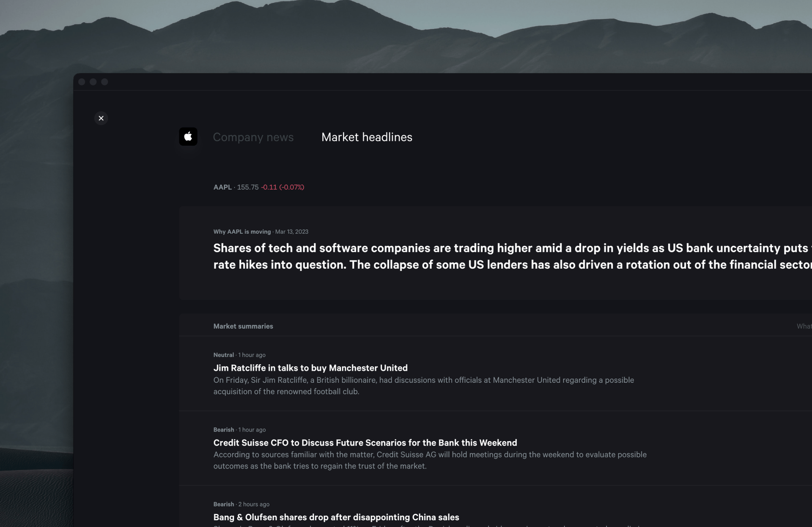
Task: Switch to the Company news tab
Action: pyautogui.click(x=253, y=137)
